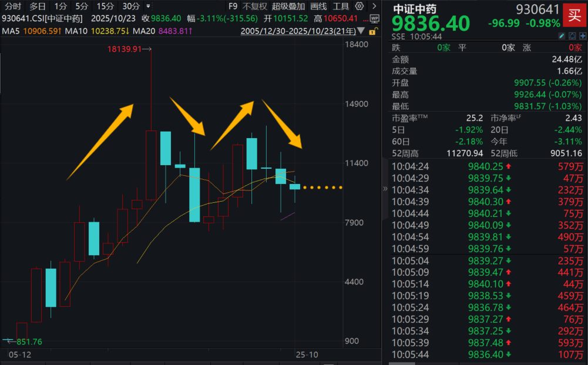
Task: Click the 10:05:19 tick row
Action: (487, 296)
